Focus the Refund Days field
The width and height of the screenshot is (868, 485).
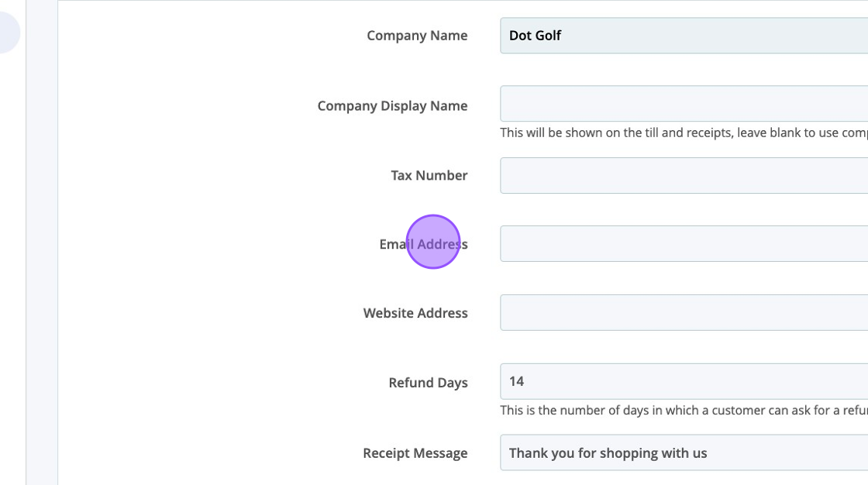pyautogui.click(x=684, y=381)
